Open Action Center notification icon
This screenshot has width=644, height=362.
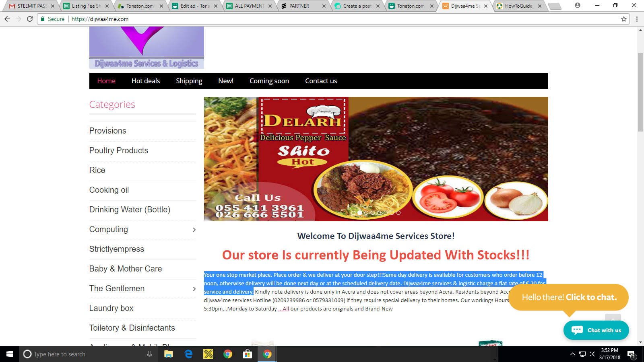pyautogui.click(x=631, y=354)
